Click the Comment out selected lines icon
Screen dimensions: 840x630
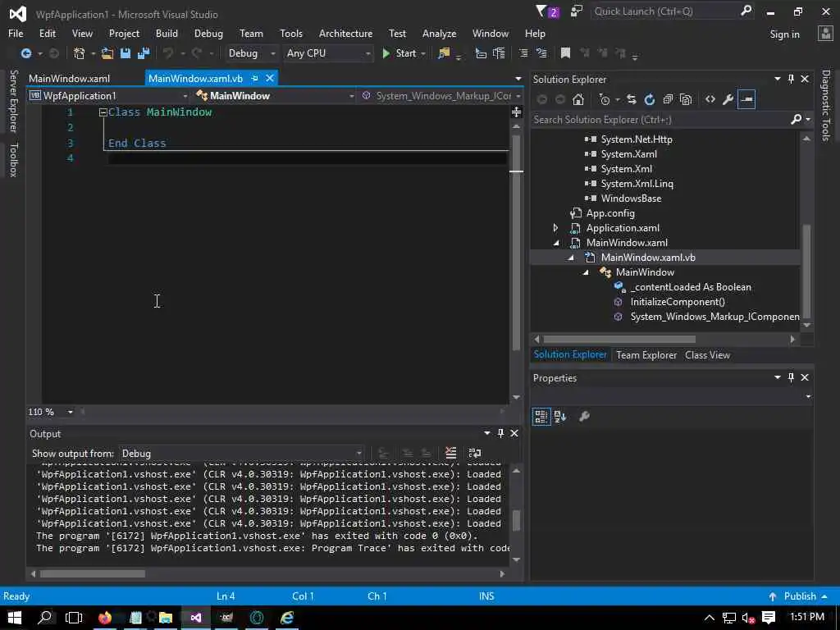pos(523,53)
